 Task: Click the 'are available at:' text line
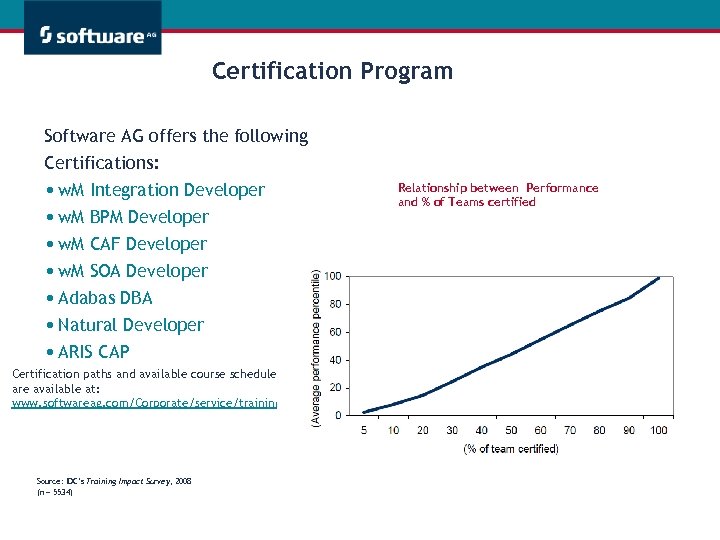click(x=56, y=389)
